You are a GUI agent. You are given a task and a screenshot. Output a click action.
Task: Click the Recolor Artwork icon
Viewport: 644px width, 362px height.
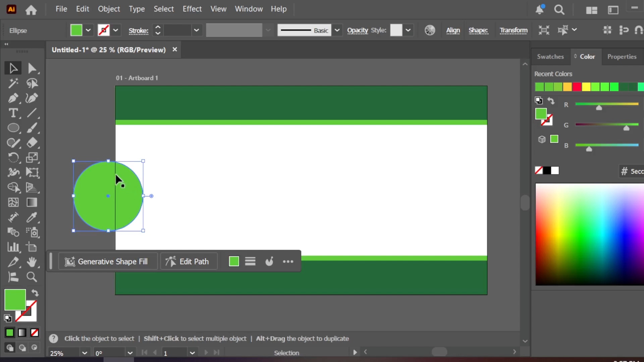(x=430, y=30)
